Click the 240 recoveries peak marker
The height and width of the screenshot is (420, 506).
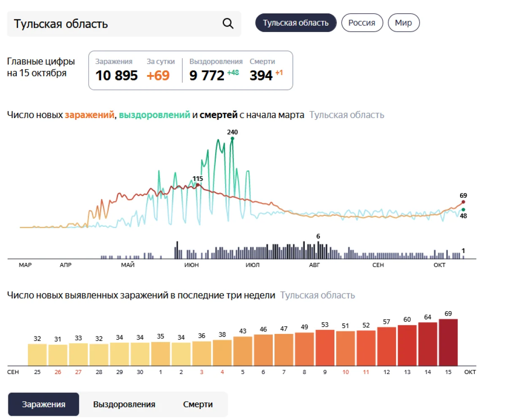click(x=232, y=138)
